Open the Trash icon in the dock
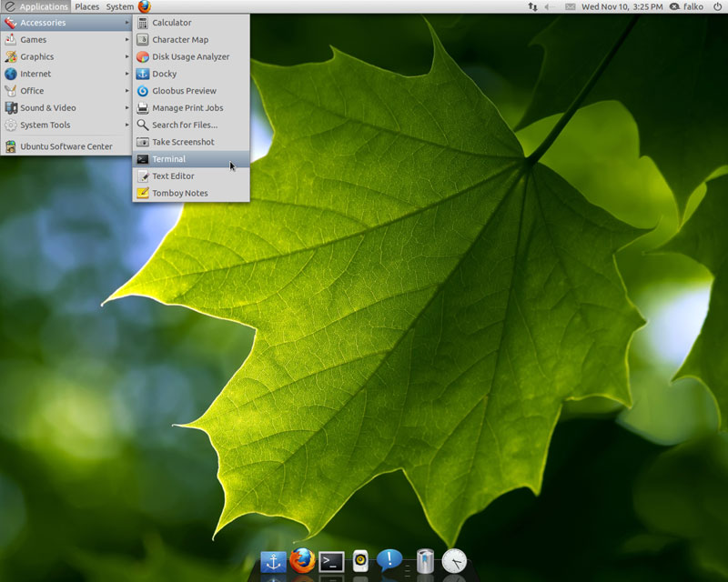The width and height of the screenshot is (728, 582). pyautogui.click(x=424, y=561)
